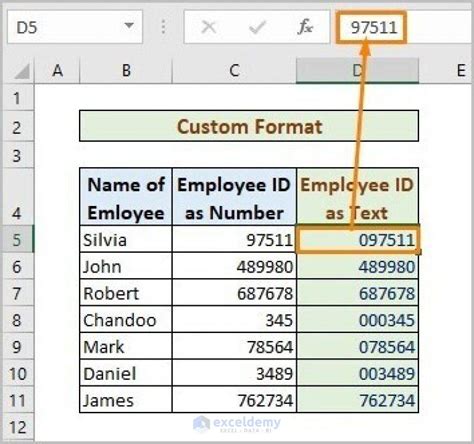Click the formula bar vertical dots handle
This screenshot has width=474, height=444.
163,27
